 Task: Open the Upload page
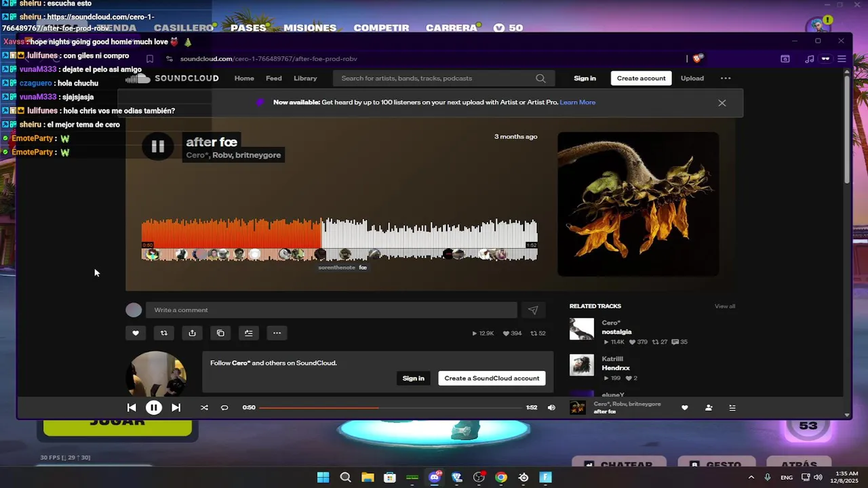coord(692,78)
